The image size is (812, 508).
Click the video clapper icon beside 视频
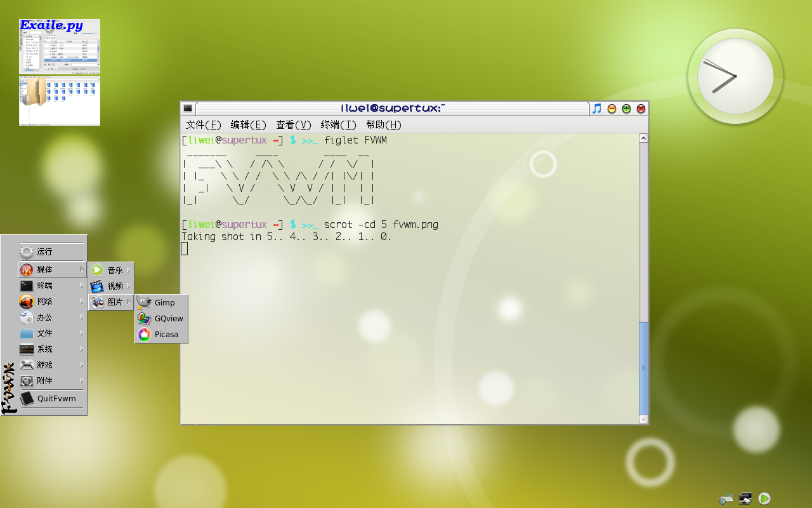coord(97,286)
